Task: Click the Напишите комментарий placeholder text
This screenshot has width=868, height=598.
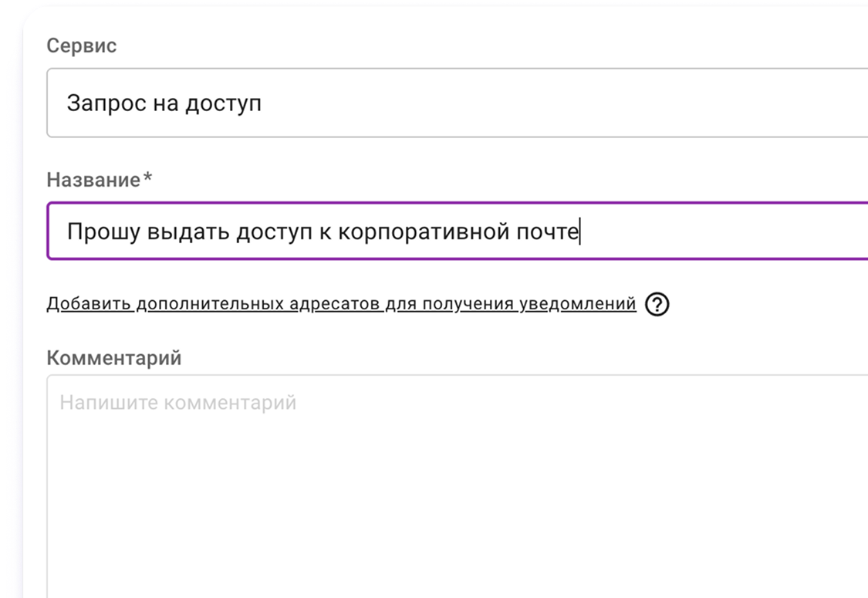Action: pos(178,403)
